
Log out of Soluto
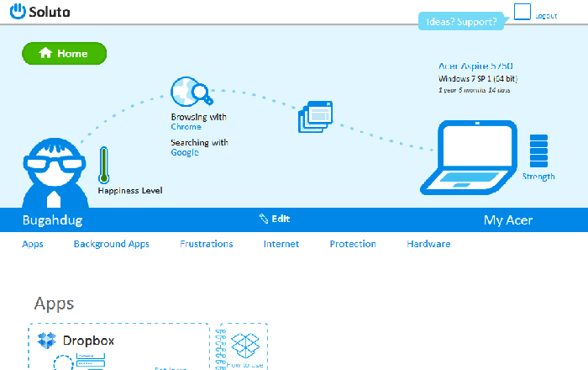[x=546, y=16]
